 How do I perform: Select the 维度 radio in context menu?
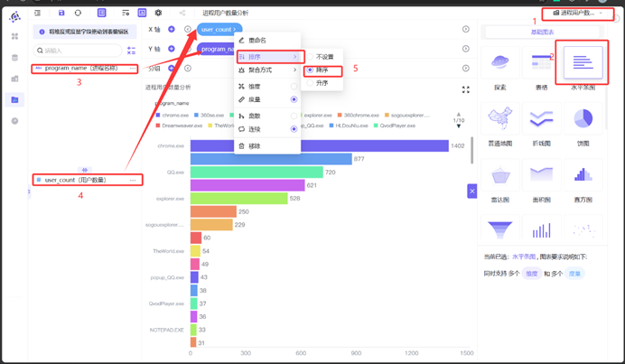294,86
